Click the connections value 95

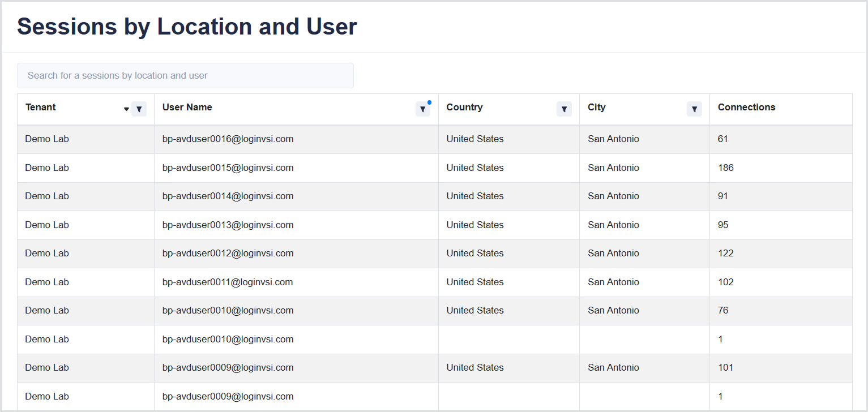(x=723, y=225)
